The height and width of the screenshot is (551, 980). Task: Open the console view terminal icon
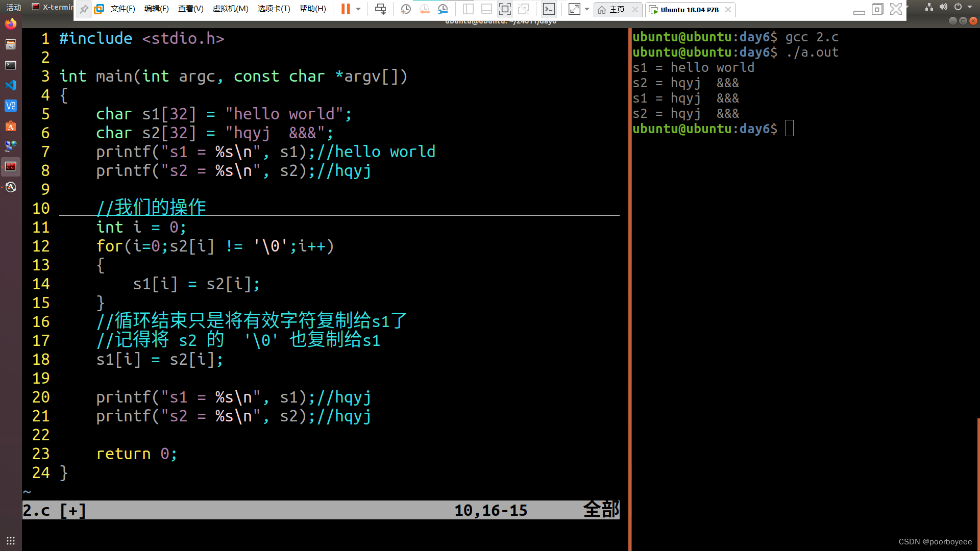pyautogui.click(x=549, y=9)
